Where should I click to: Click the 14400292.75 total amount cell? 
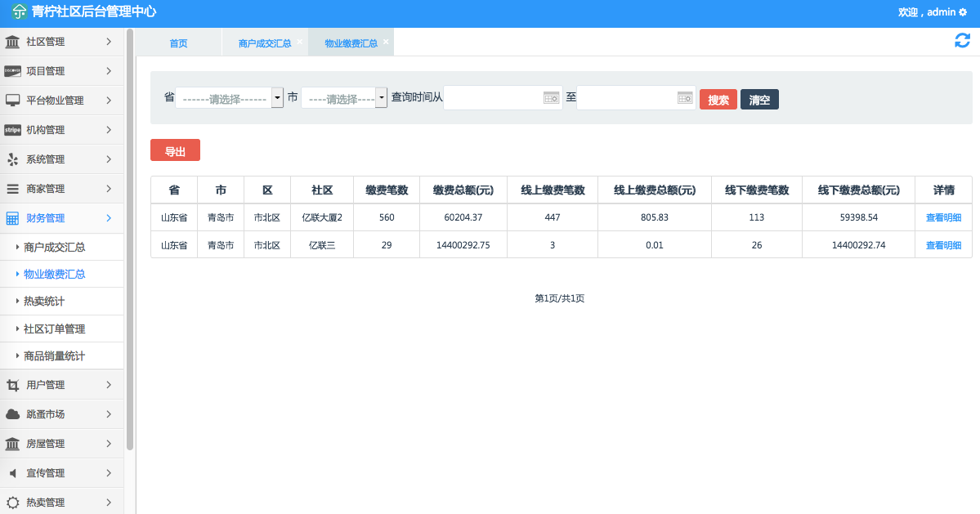(x=463, y=245)
